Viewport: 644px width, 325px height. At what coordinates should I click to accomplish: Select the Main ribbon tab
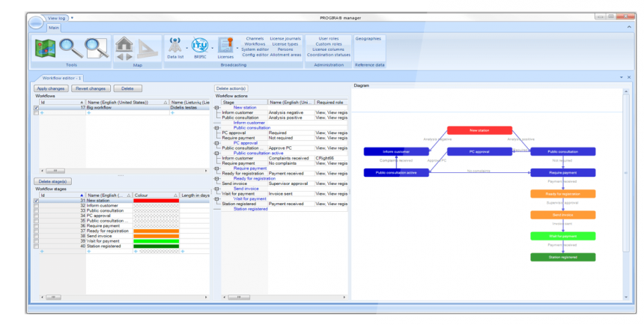54,28
